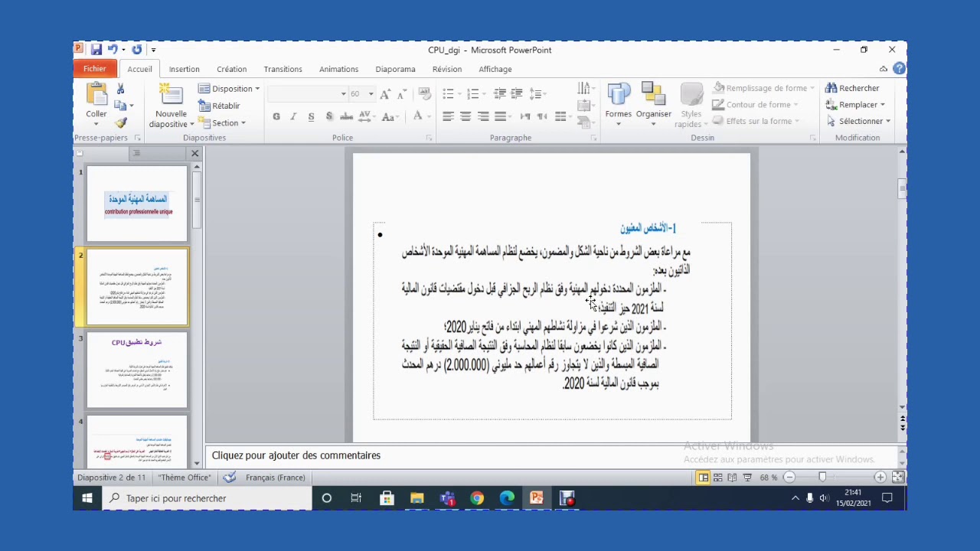Switch to slide sorter view icon
This screenshot has width=980, height=551.
click(x=717, y=478)
